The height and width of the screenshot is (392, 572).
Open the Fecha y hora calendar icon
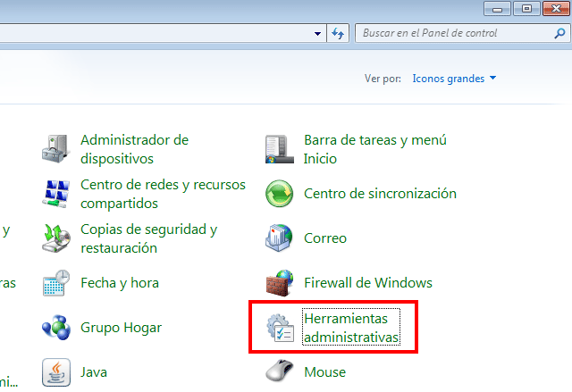[55, 283]
